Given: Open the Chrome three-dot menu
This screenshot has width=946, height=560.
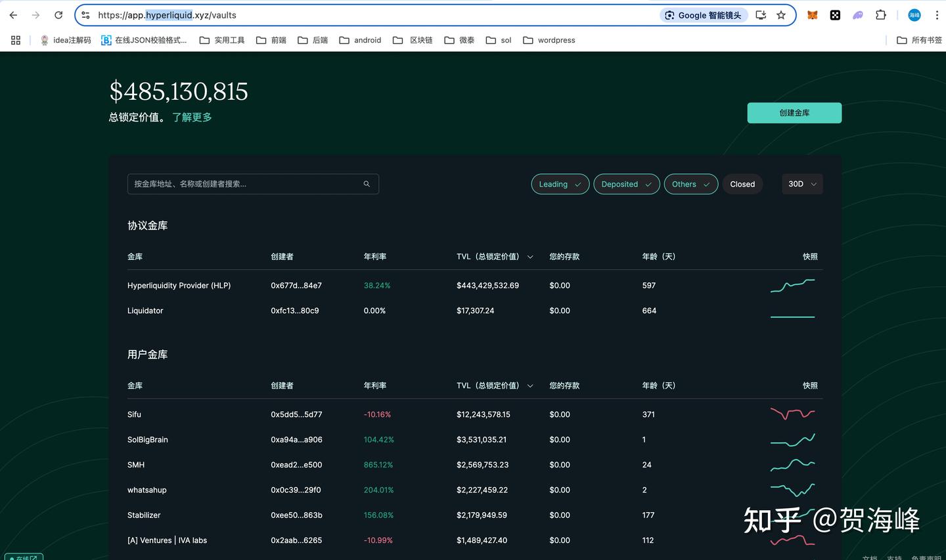Looking at the screenshot, I should tap(937, 15).
